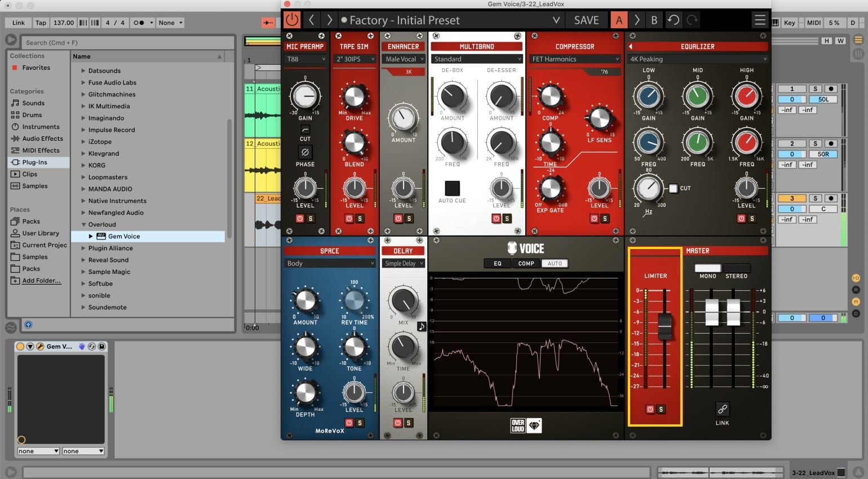
Task: Click the wrench icon on Ableton's Gem Voice device
Action: (40, 347)
